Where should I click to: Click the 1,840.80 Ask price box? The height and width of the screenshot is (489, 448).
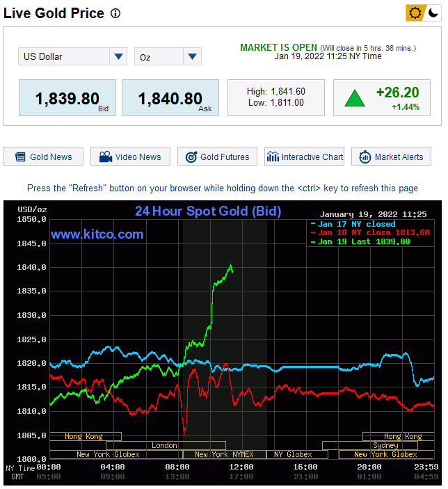coord(170,98)
